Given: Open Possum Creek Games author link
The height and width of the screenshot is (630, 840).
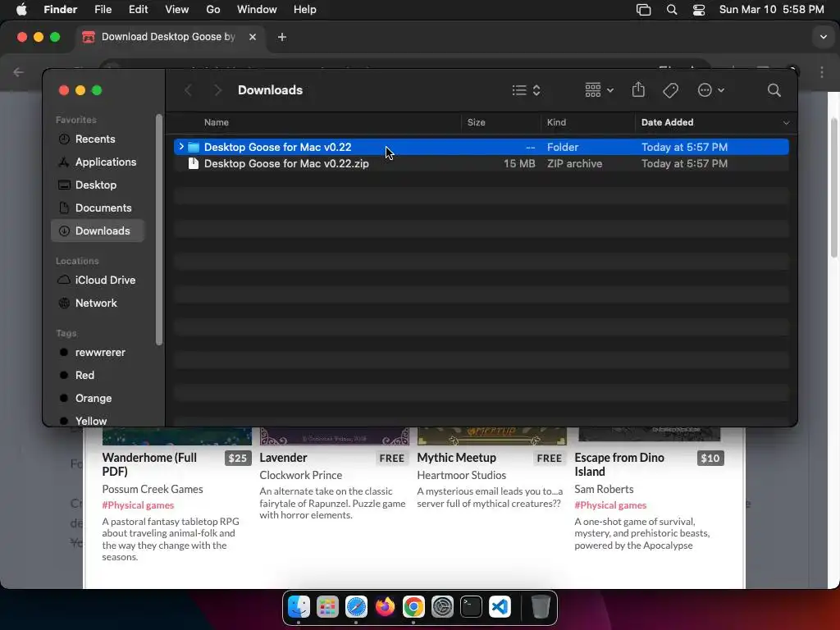Looking at the screenshot, I should [152, 489].
